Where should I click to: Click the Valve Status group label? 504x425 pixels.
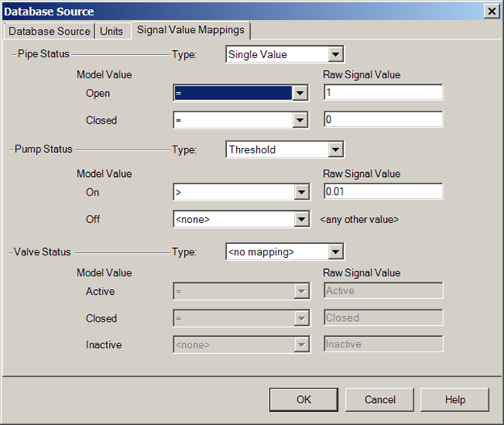point(42,252)
